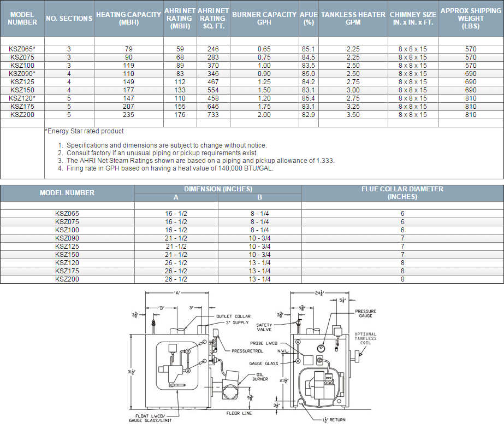Select the NO. SECTIONS column header

[x=69, y=19]
